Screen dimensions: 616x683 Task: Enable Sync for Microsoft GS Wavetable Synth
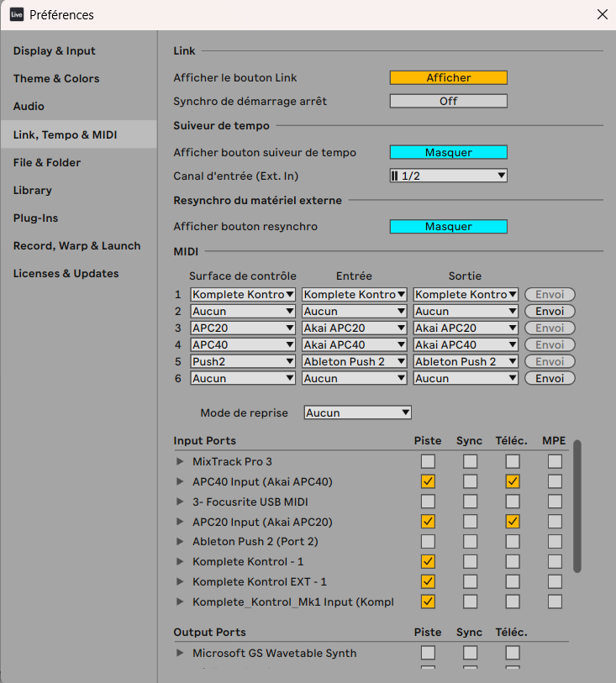pos(470,653)
